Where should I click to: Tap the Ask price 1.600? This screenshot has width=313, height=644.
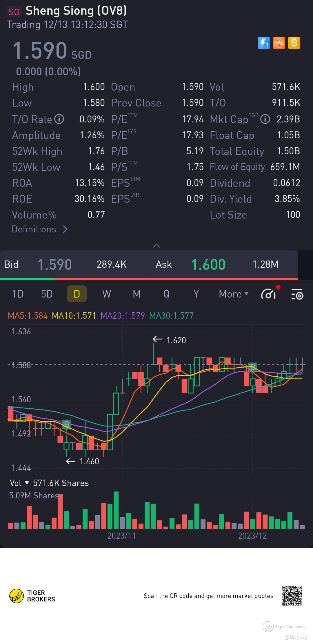[208, 264]
